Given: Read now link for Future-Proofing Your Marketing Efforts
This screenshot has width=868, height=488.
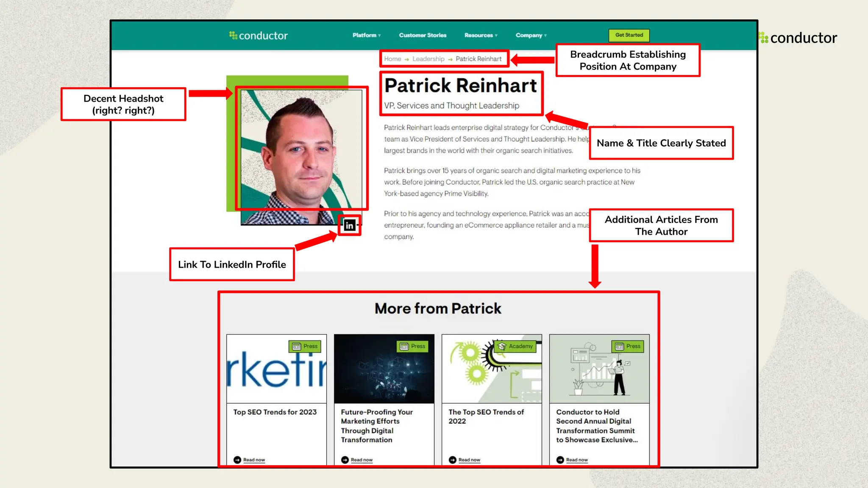Looking at the screenshot, I should coord(362,460).
